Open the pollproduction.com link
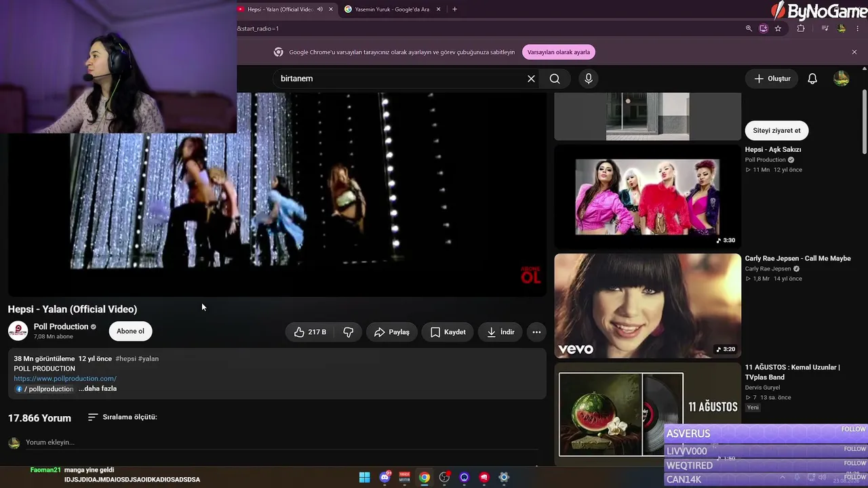868x488 pixels. pyautogui.click(x=65, y=379)
